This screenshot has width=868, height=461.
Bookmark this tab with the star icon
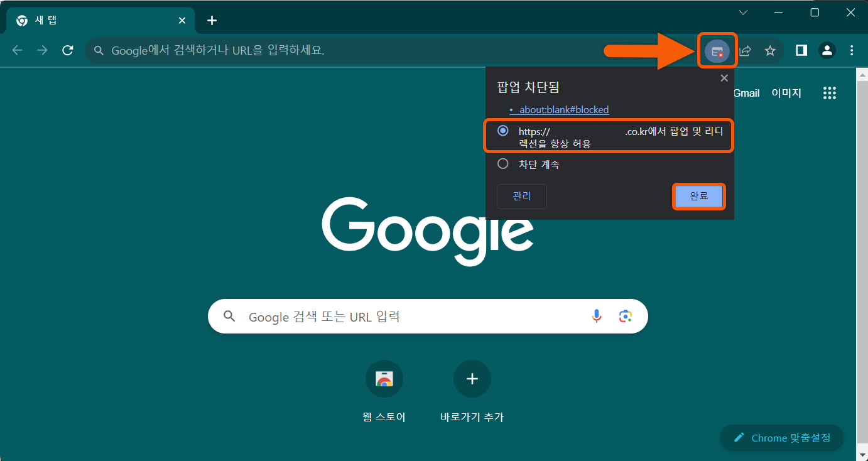click(770, 51)
